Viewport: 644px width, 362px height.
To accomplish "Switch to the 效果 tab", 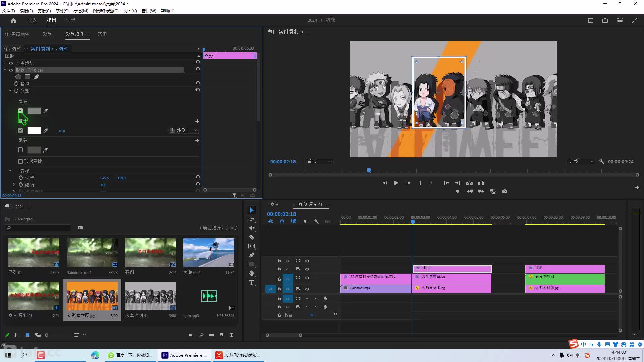I will (47, 34).
